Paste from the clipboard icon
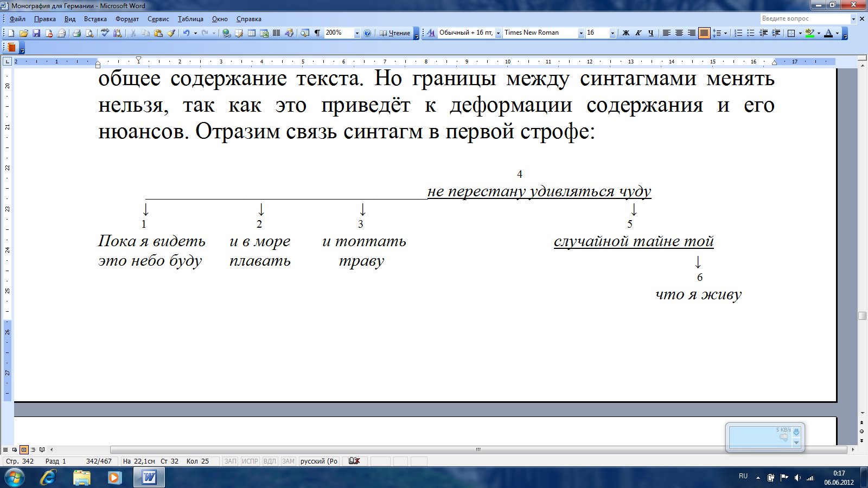This screenshot has width=868, height=488. 158,33
